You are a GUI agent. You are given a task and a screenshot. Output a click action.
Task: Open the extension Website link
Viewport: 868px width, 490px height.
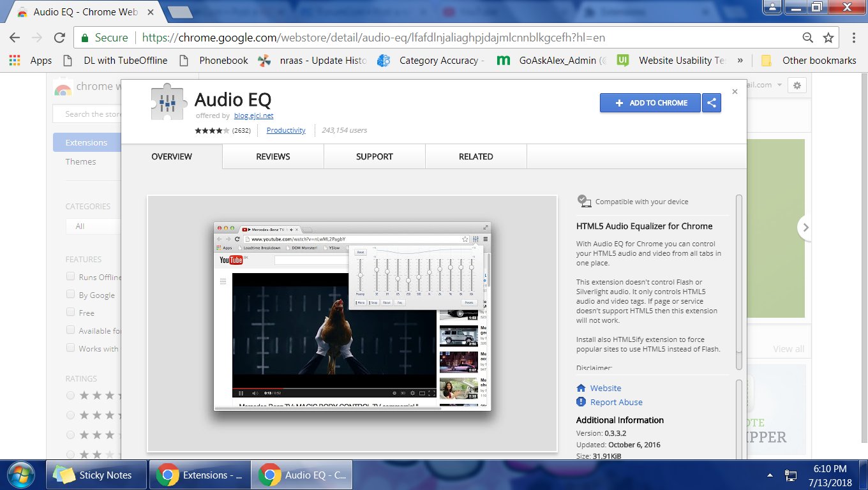click(606, 388)
